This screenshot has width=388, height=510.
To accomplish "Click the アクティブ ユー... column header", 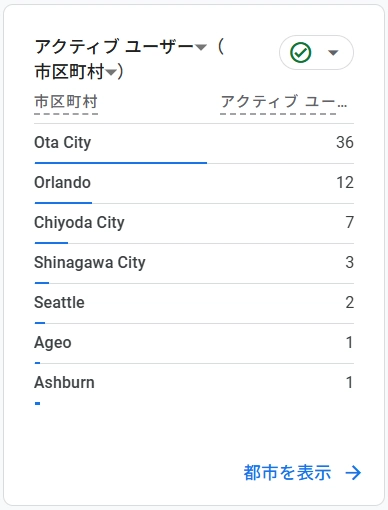I will (x=284, y=102).
